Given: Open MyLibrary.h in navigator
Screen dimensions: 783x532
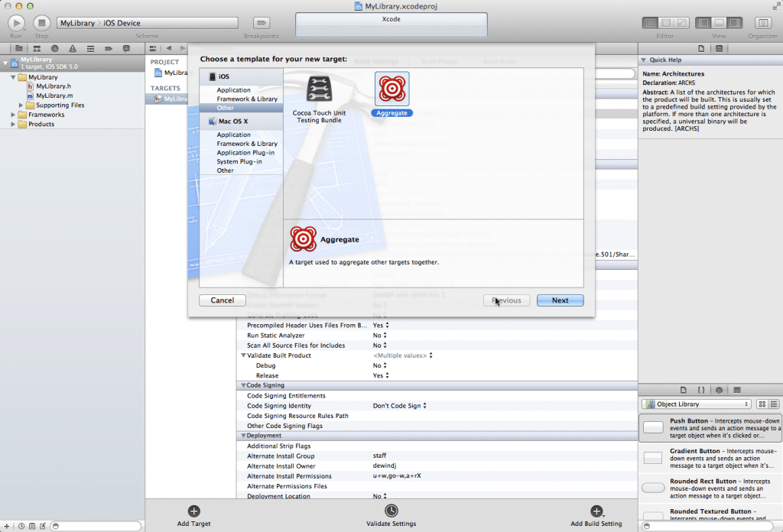Looking at the screenshot, I should pos(53,86).
